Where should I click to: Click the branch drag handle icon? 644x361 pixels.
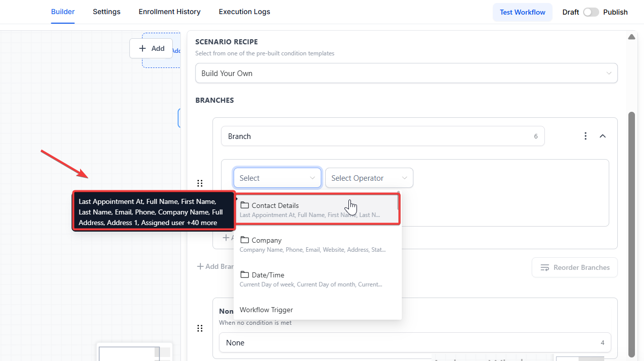click(x=200, y=183)
